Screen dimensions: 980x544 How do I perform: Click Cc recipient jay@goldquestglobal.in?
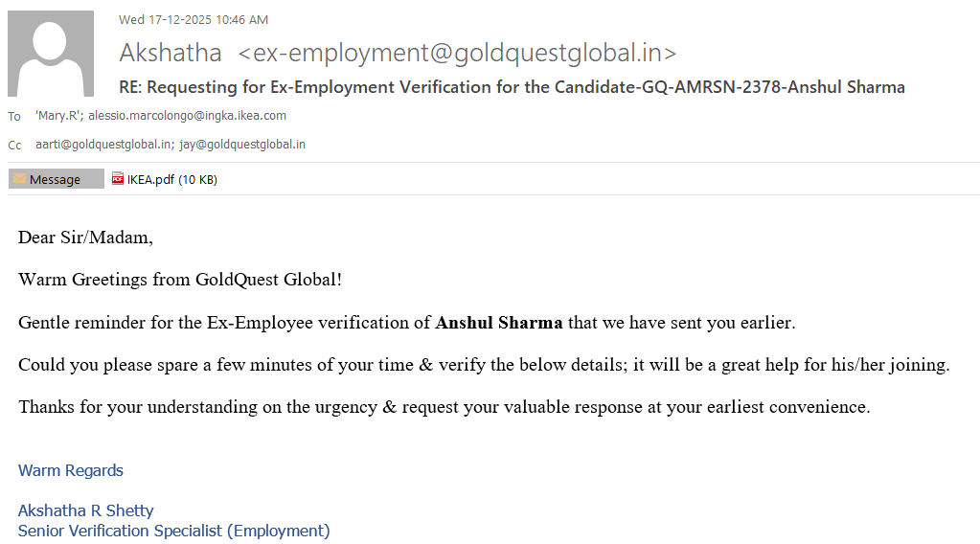(242, 145)
